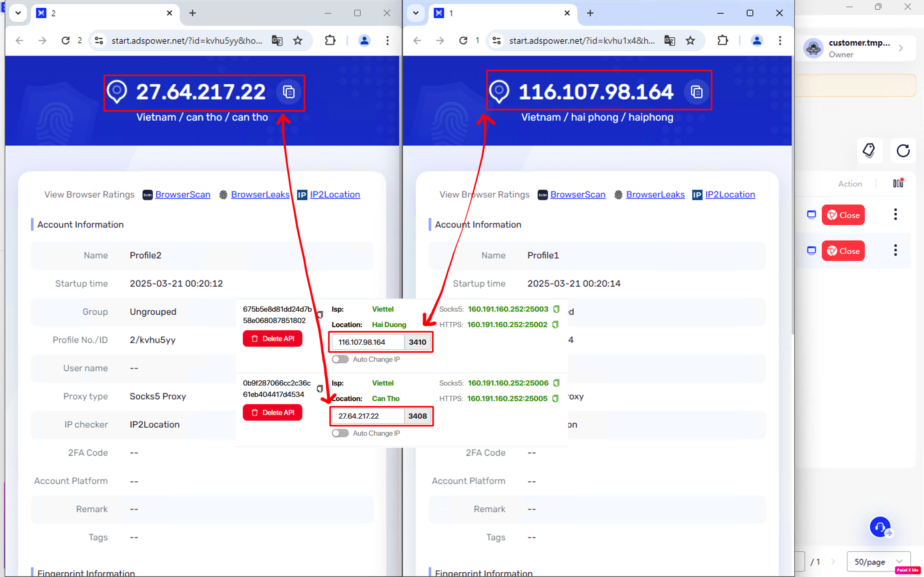Open new tab in Profile1 window
Screen dimensions: 924x577
coord(590,13)
